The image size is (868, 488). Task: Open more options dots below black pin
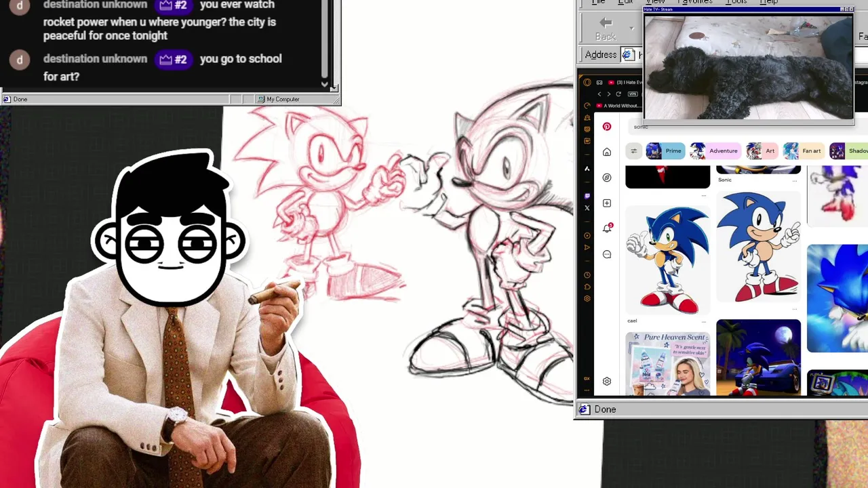(x=704, y=195)
